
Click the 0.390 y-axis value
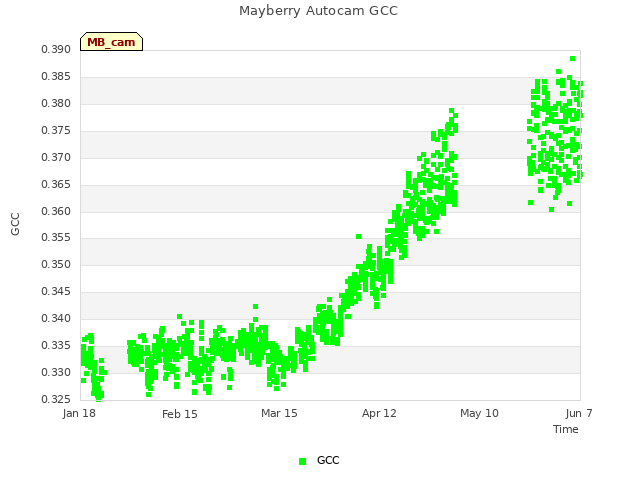[56, 49]
